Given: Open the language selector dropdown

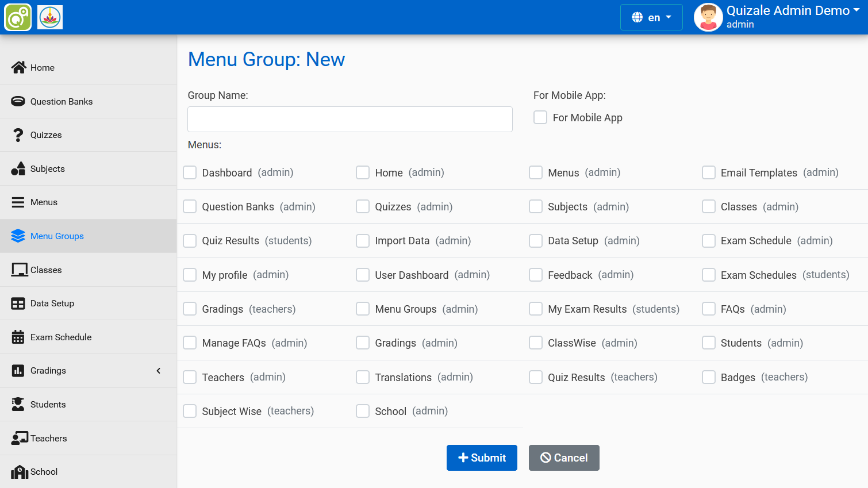Looking at the screenshot, I should pos(651,17).
